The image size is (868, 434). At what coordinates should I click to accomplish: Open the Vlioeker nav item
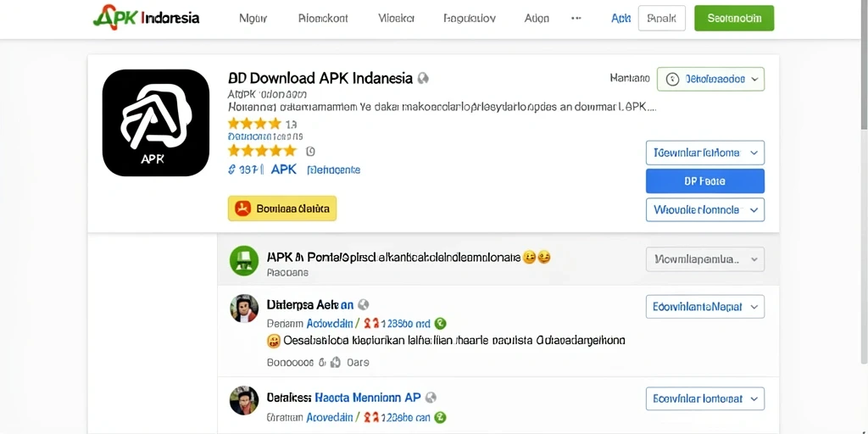pos(397,19)
